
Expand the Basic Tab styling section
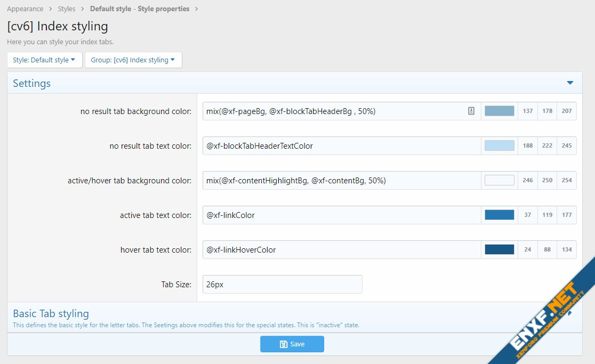(x=570, y=313)
